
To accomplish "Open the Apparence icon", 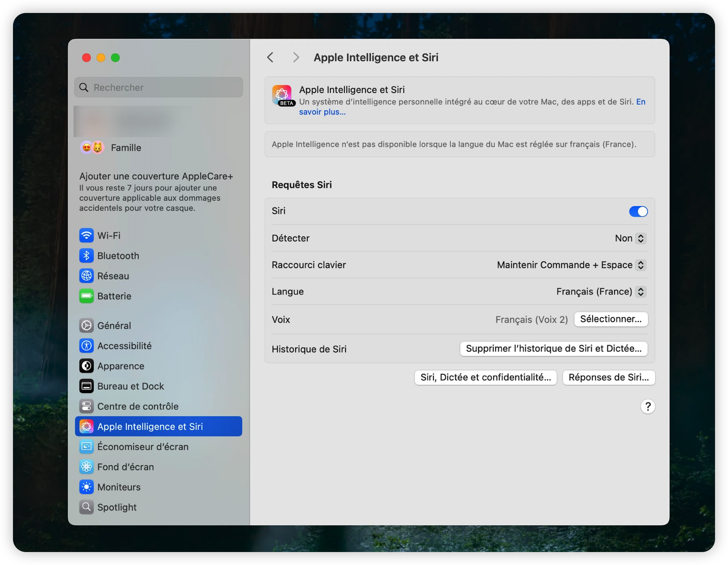I will [86, 366].
